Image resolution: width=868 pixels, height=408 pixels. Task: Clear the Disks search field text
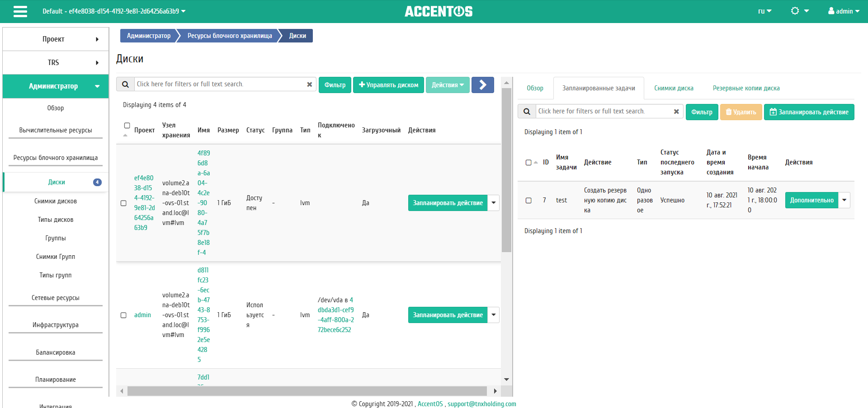309,84
